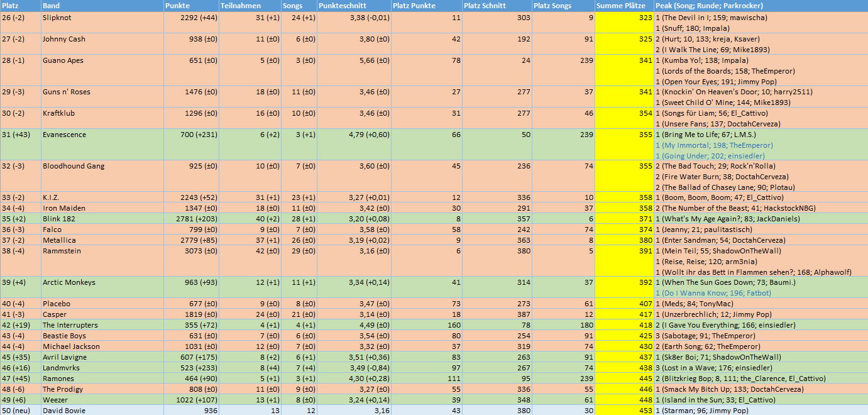Select the 'Punkte' column header
Viewport: 868px width, 415px height.
191,6
